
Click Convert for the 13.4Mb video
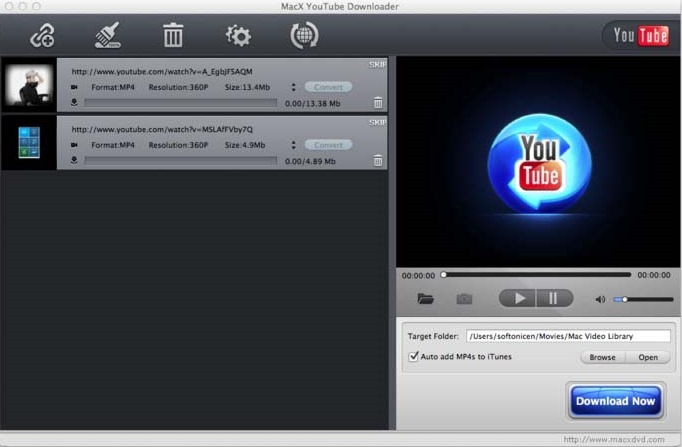coord(328,87)
